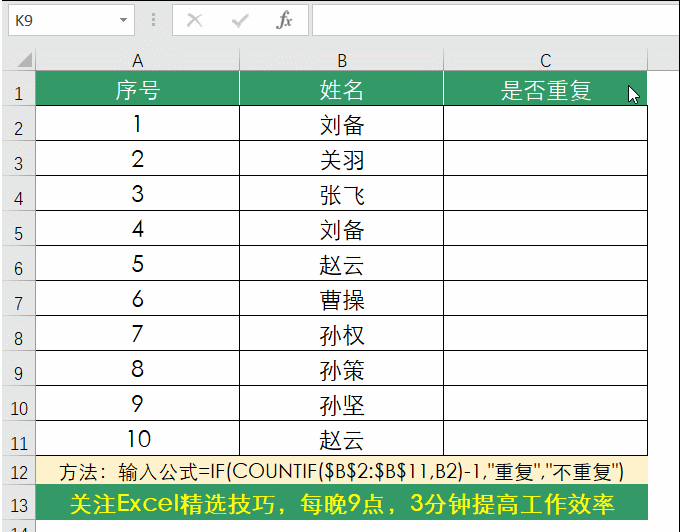Click cell A2 with number 1
The height and width of the screenshot is (532, 680).
[137, 124]
